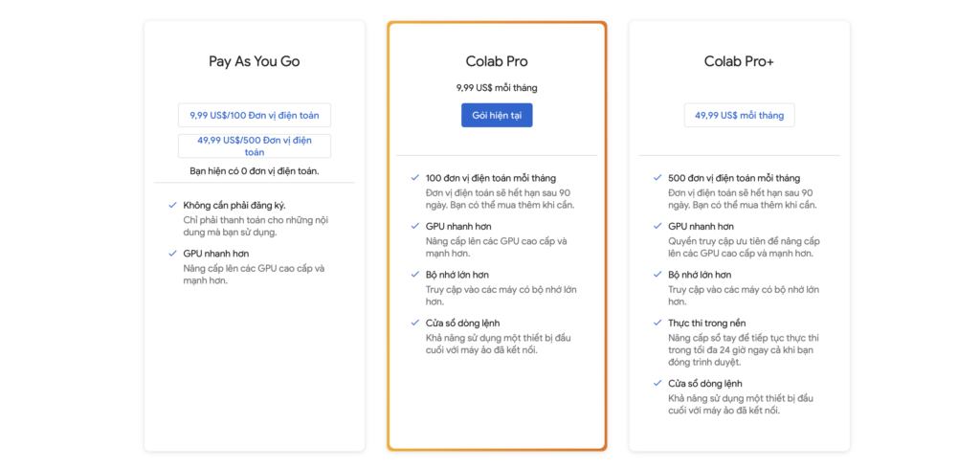Image resolution: width=980 pixels, height=468 pixels.
Task: Buy 100 compute units for 9,99 US$
Action: 254,115
